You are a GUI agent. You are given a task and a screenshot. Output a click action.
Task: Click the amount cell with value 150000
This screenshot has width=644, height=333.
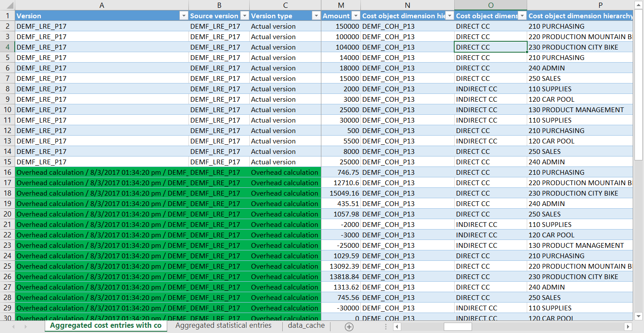[x=340, y=27]
